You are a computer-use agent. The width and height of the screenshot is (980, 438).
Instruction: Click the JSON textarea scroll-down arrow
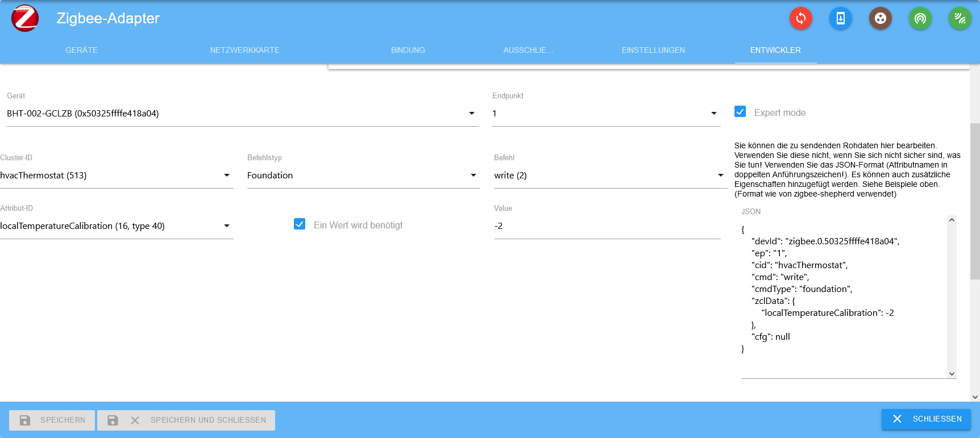tap(952, 374)
